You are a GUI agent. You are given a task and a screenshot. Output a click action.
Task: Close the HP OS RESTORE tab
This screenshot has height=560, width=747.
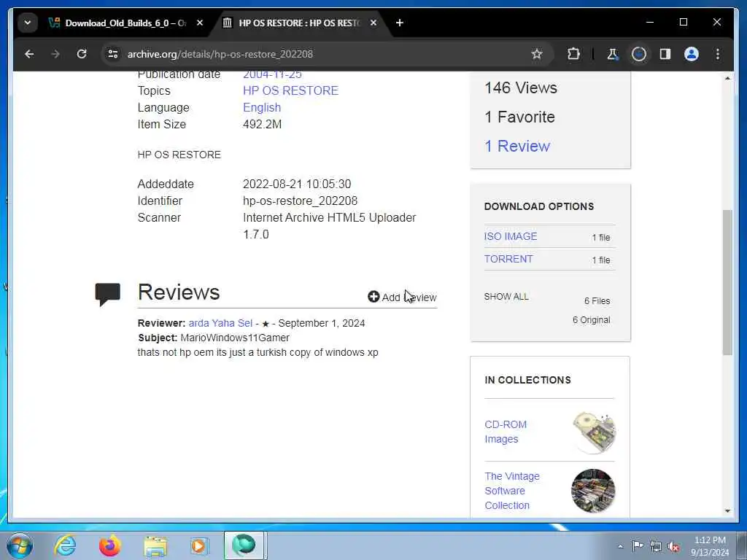pos(373,23)
